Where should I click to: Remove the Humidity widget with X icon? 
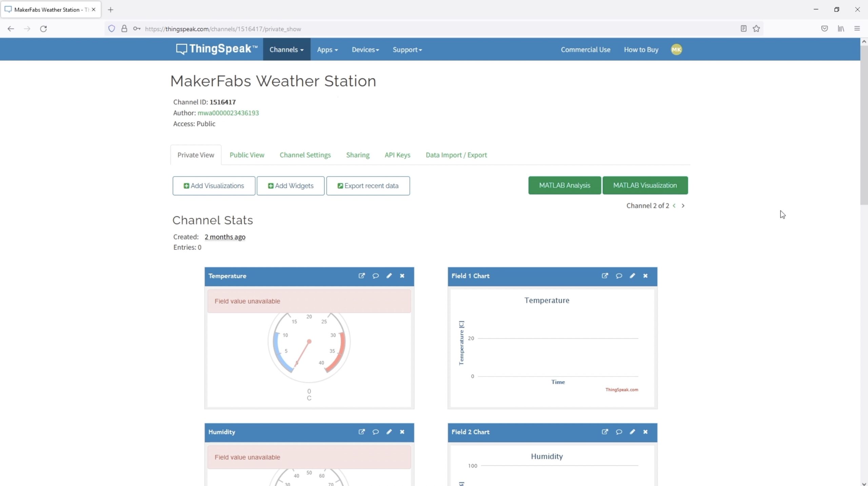pos(402,432)
